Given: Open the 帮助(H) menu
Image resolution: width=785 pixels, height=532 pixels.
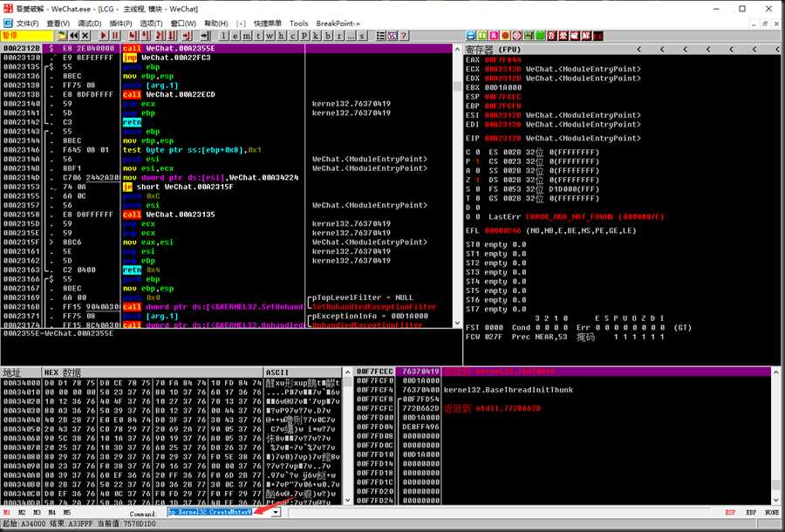Looking at the screenshot, I should coord(215,23).
